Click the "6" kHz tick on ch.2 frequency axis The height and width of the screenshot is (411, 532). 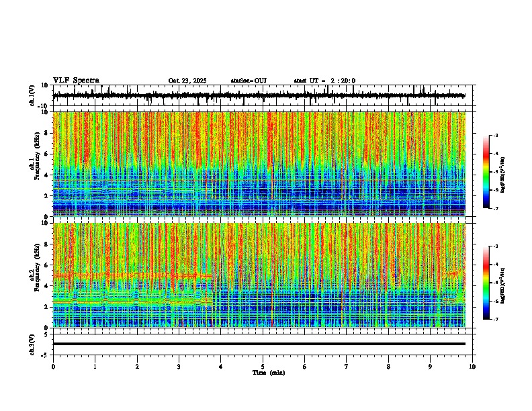[47, 265]
